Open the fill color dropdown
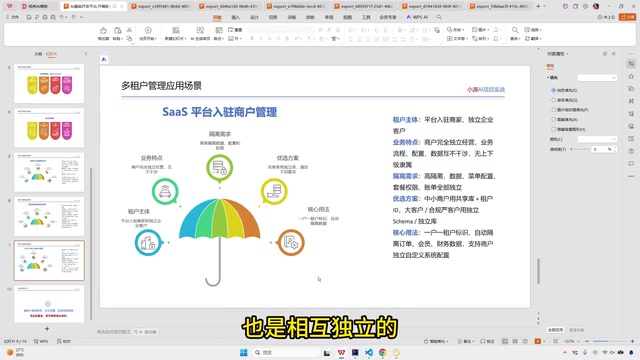Viewport: 640px width, 360px height. pyautogui.click(x=597, y=139)
